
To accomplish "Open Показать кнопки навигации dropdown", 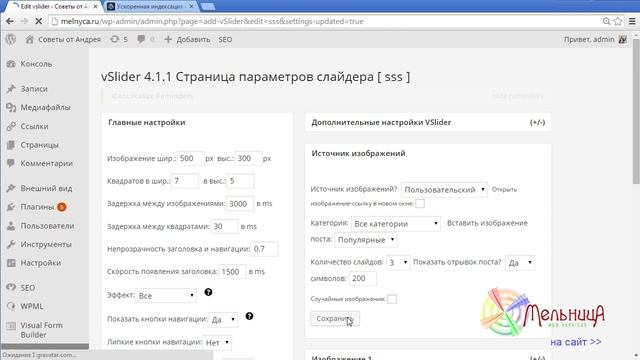I will [x=223, y=320].
